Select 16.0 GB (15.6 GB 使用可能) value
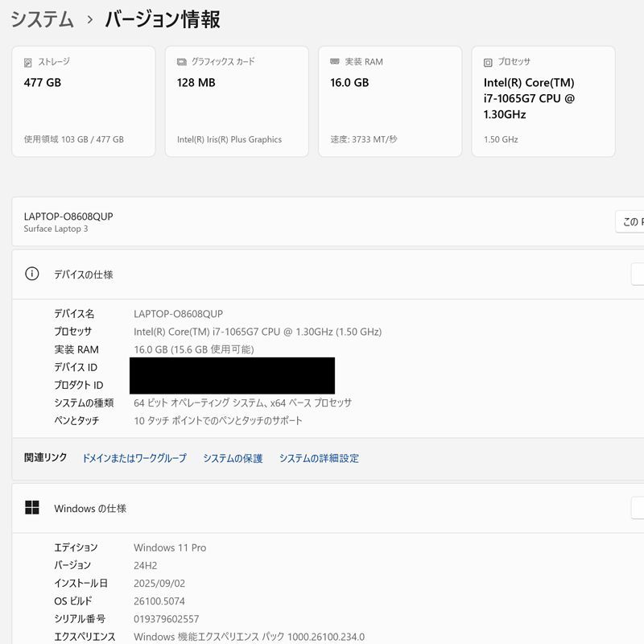 tap(194, 349)
